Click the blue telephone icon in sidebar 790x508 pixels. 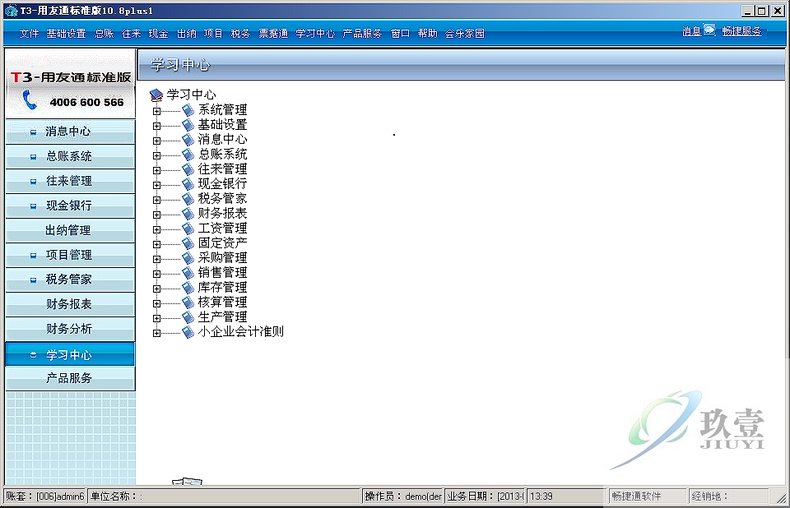pos(30,100)
